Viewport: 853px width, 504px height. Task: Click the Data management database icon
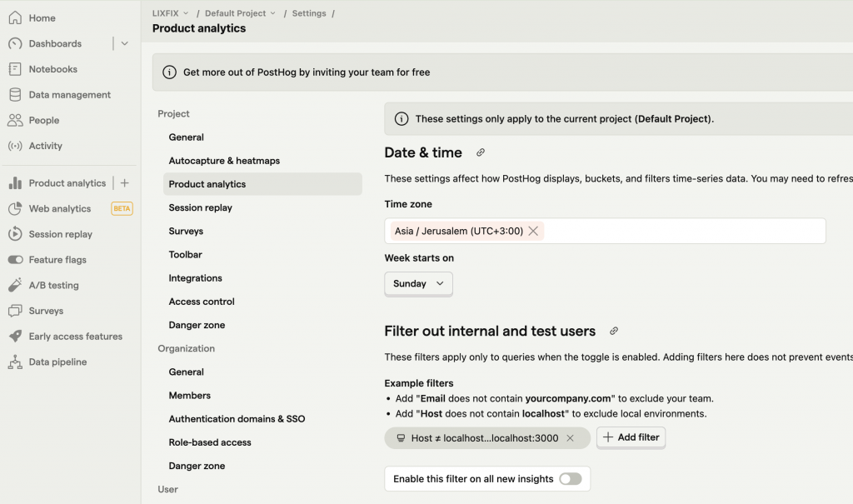click(15, 95)
